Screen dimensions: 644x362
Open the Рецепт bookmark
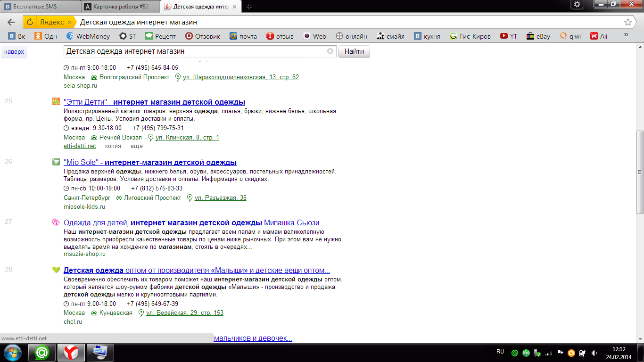click(160, 36)
